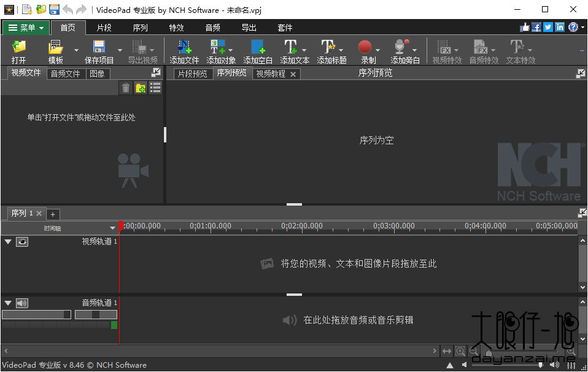This screenshot has height=372, width=588.
Task: Click the 添加文本 add text icon
Action: pos(291,47)
